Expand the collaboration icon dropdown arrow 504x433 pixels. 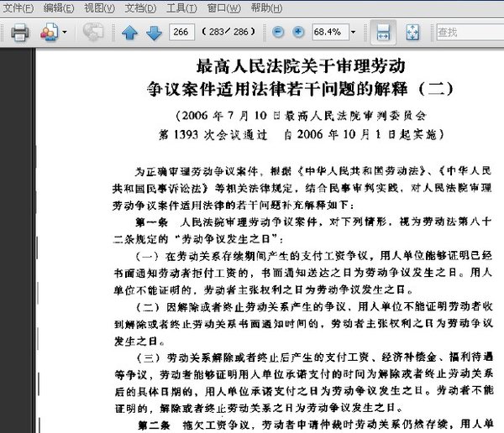(x=65, y=32)
